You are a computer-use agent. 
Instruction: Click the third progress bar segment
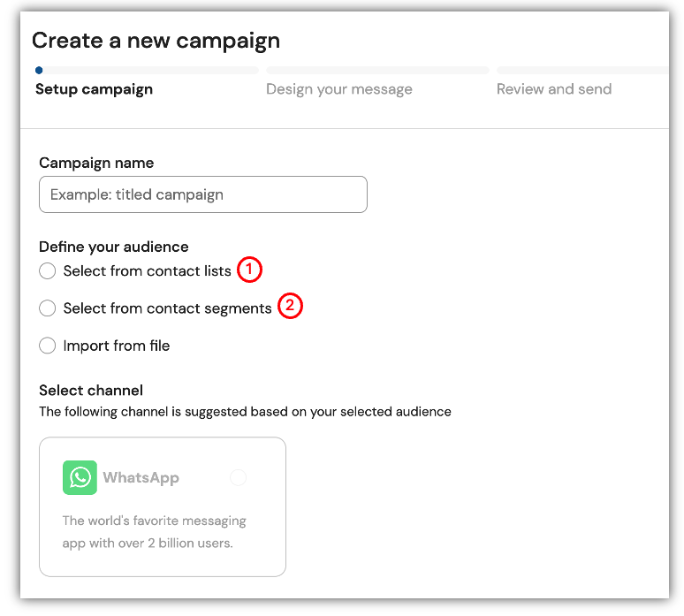click(582, 70)
